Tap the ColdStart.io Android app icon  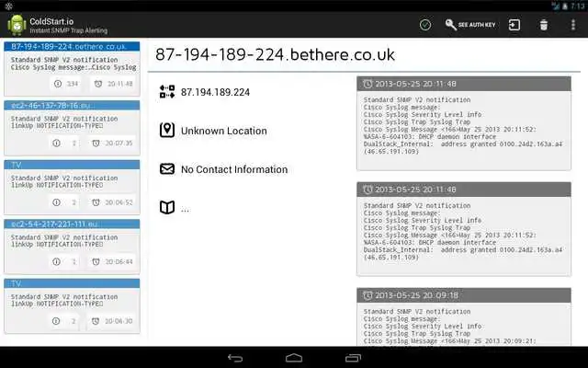(17, 25)
